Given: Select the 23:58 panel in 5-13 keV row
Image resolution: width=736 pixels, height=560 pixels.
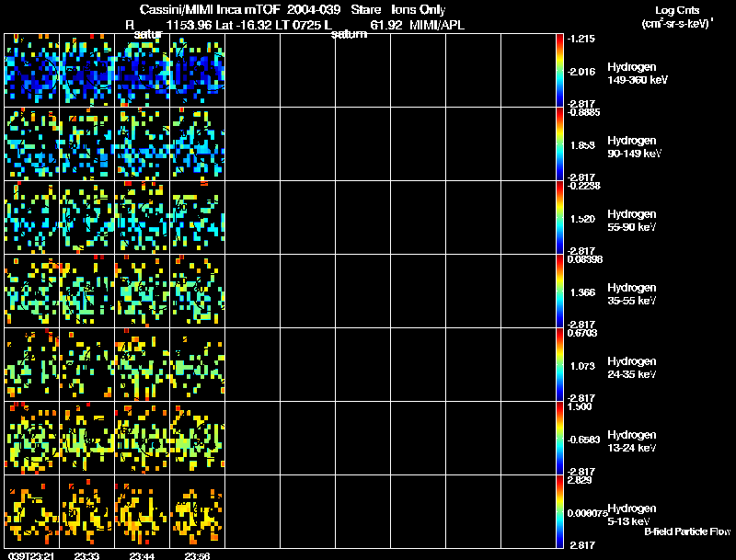Looking at the screenshot, I should [198, 511].
